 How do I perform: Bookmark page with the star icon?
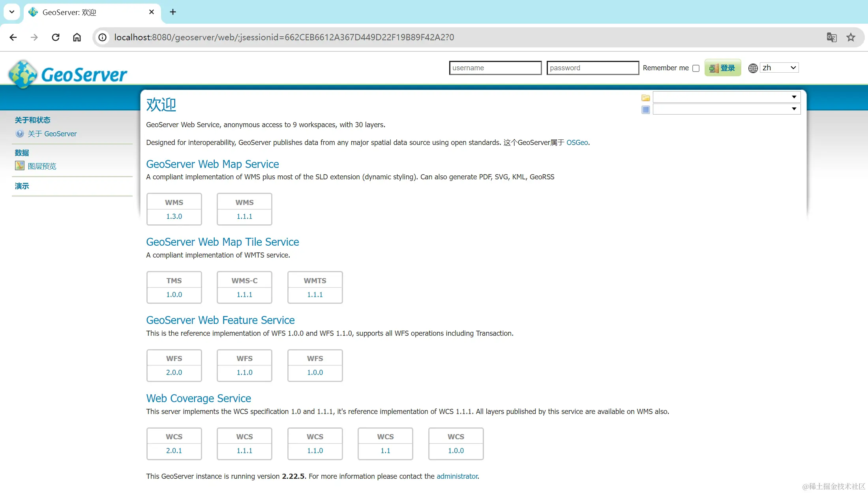(851, 37)
